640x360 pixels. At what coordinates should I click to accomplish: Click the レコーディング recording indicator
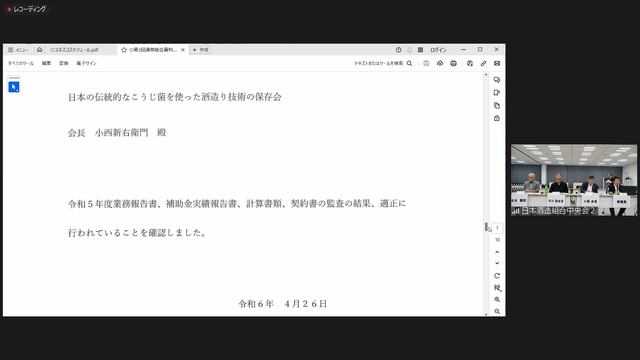[x=27, y=9]
